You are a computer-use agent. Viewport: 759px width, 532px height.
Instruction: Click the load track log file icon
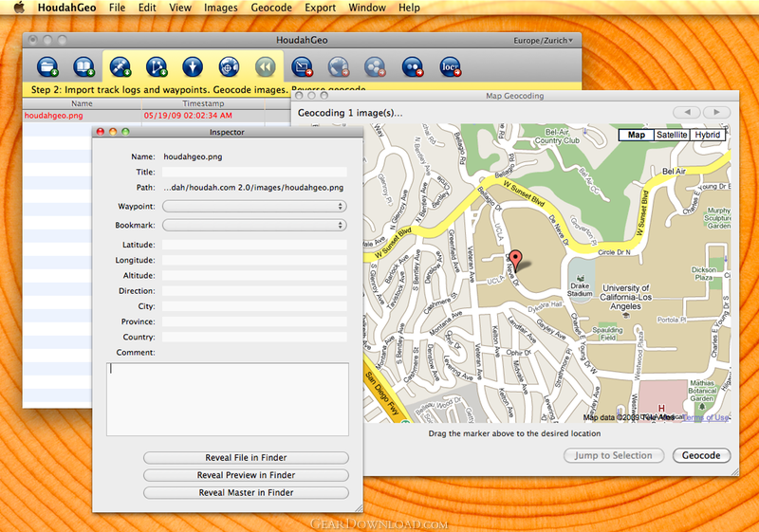click(x=157, y=66)
